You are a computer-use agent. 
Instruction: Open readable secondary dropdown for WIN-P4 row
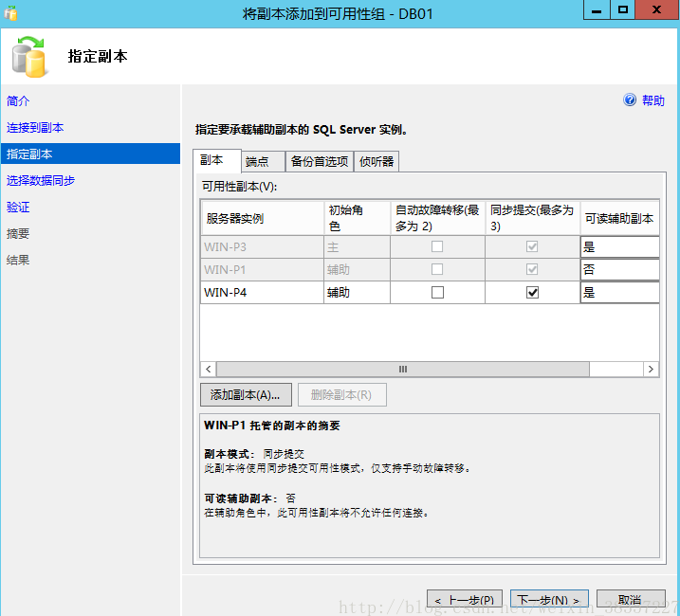click(x=620, y=293)
